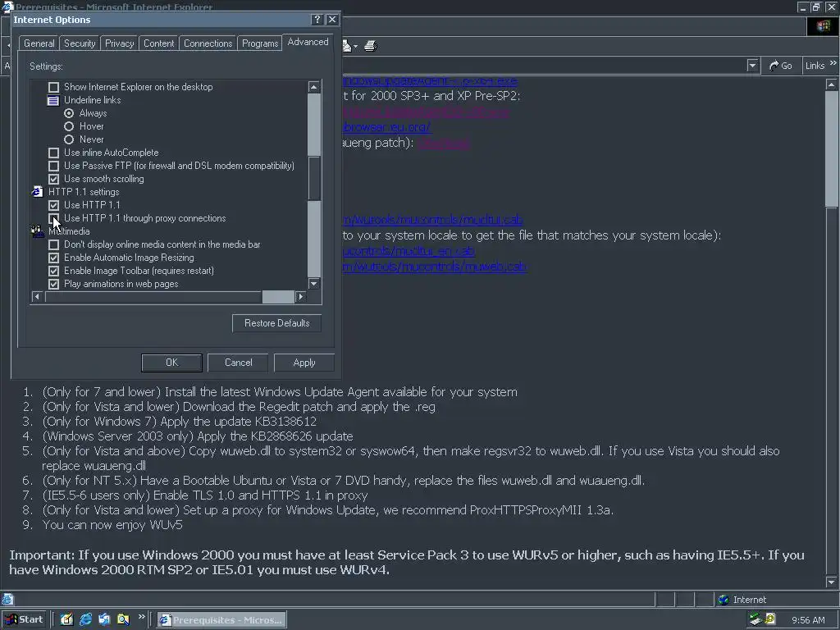The height and width of the screenshot is (630, 840).
Task: Click the settings list scroll up arrow
Action: click(x=314, y=87)
